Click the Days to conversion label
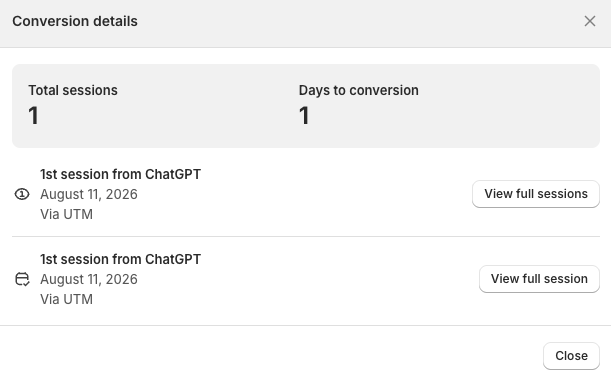This screenshot has height=379, width=611. [358, 90]
